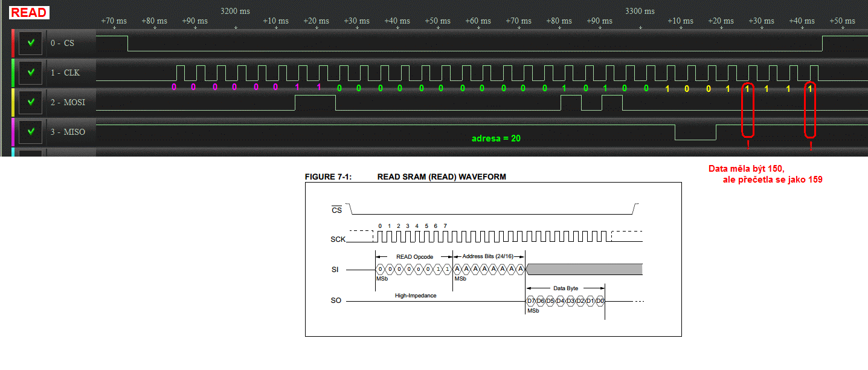Click the "2 - MOSI" channel name
868x370 pixels.
click(x=68, y=102)
